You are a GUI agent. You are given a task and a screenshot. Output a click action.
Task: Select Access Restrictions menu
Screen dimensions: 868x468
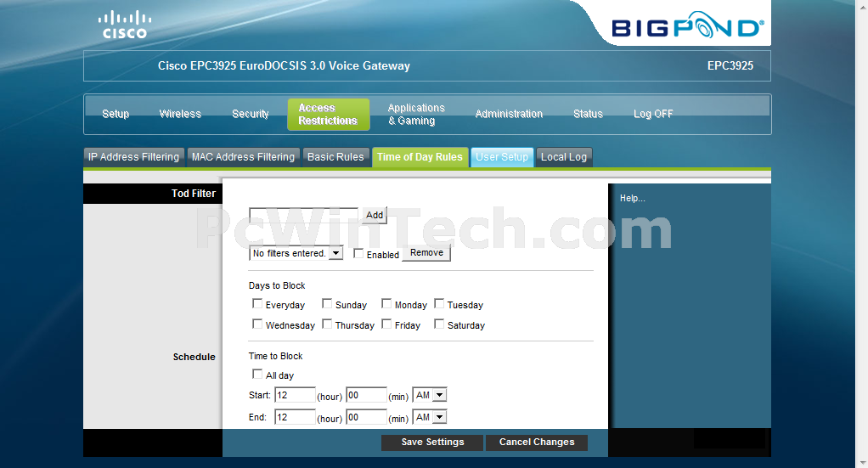click(329, 115)
